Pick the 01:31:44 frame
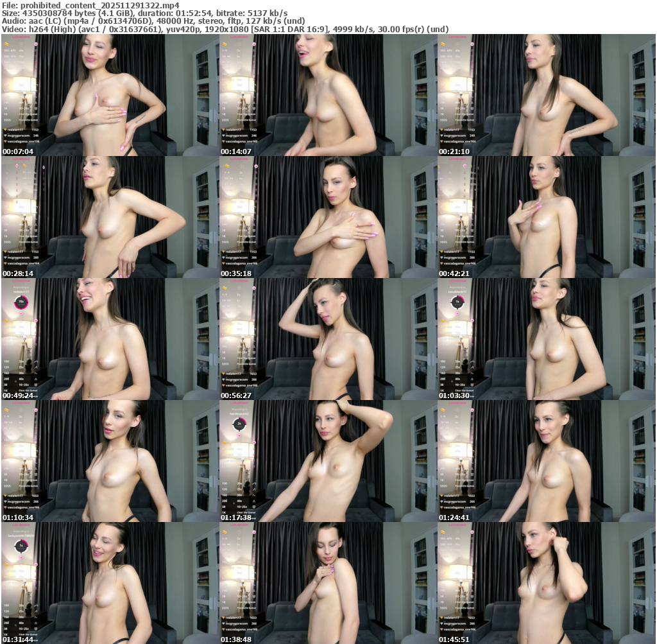 tap(110, 583)
